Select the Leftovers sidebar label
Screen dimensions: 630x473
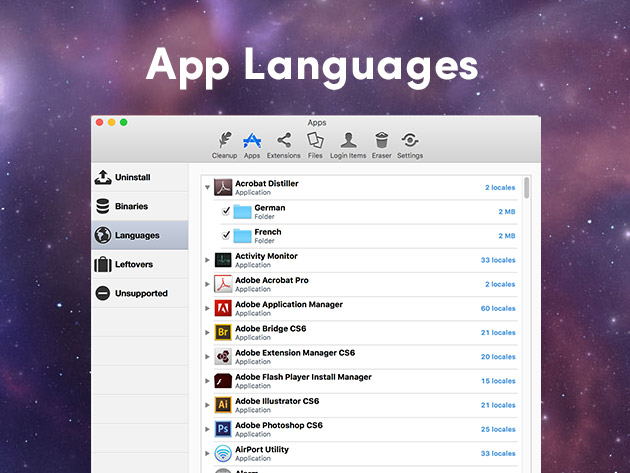pyautogui.click(x=134, y=264)
